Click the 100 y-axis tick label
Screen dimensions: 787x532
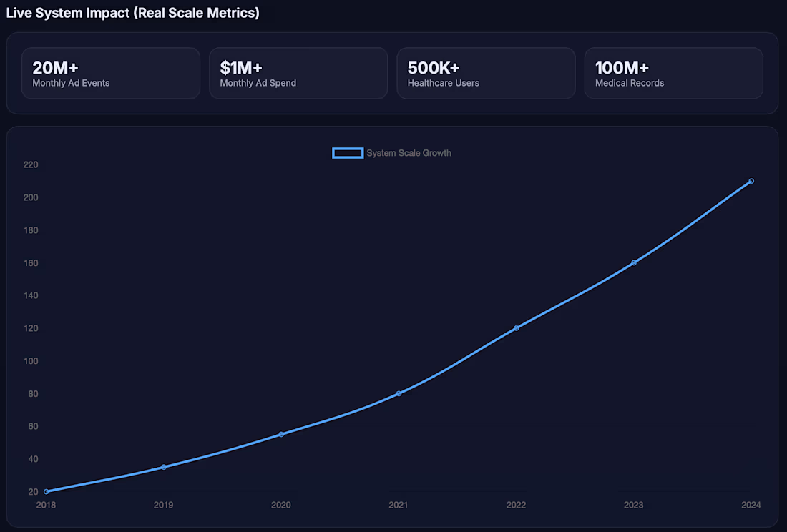pyautogui.click(x=31, y=361)
